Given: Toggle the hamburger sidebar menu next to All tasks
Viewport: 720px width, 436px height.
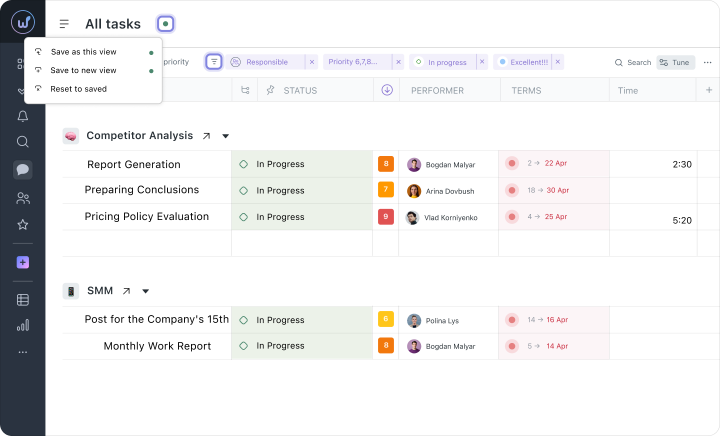Looking at the screenshot, I should click(64, 24).
